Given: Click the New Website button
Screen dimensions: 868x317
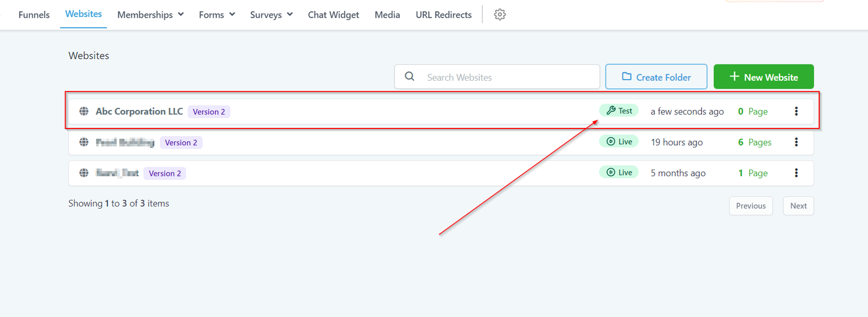Looking at the screenshot, I should coord(763,77).
